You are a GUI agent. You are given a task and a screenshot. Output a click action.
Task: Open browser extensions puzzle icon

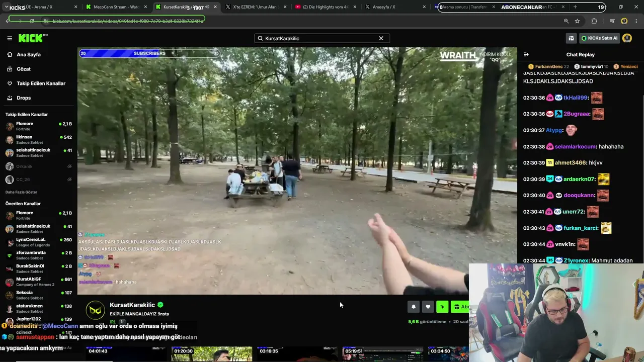[594, 21]
